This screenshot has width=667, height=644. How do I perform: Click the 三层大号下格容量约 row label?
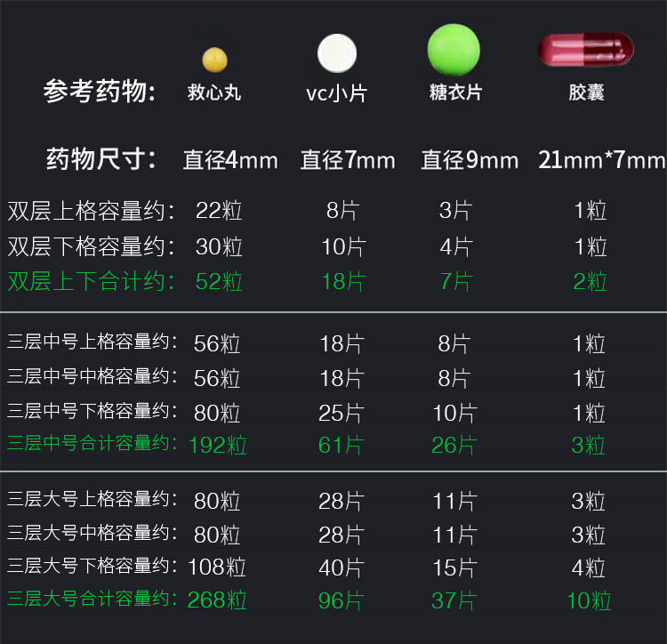click(92, 566)
